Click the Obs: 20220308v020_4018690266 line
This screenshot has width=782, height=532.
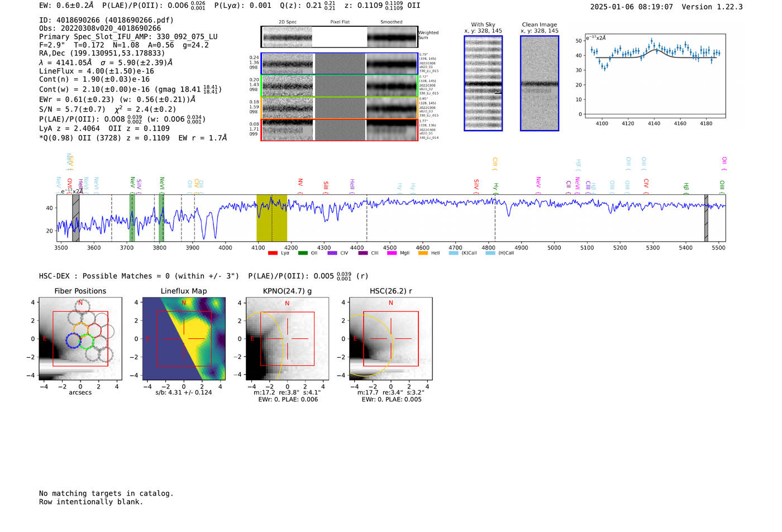(100, 28)
